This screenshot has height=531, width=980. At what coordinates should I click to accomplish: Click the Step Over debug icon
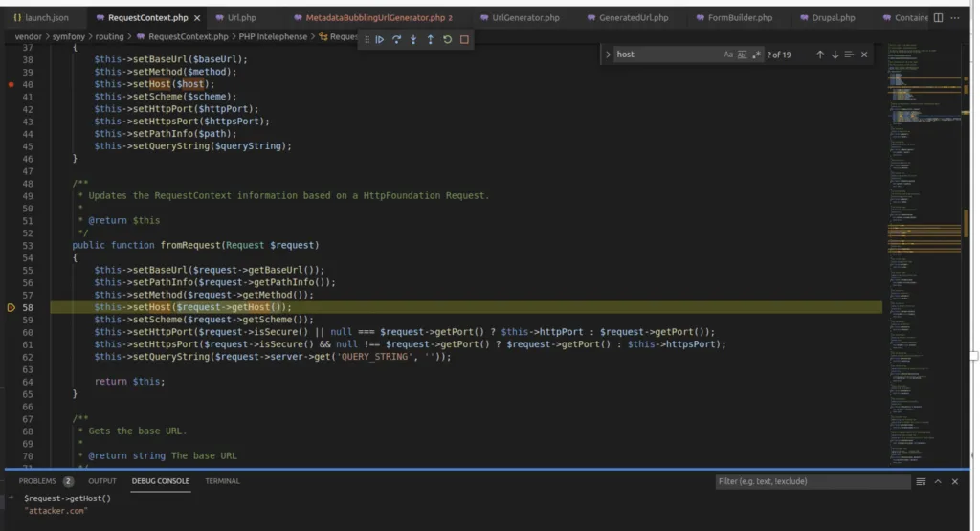coord(396,39)
